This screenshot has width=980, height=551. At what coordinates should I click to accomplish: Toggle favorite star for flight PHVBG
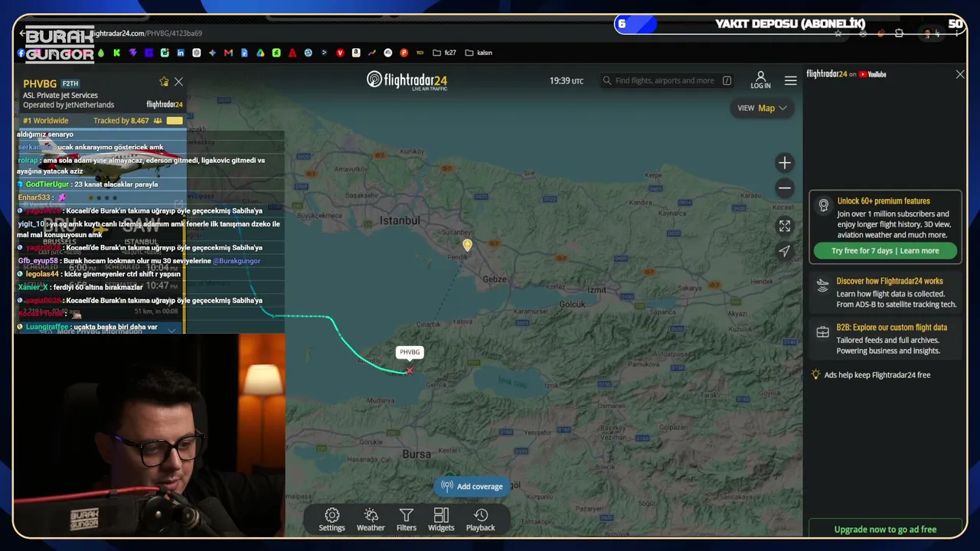[x=164, y=82]
